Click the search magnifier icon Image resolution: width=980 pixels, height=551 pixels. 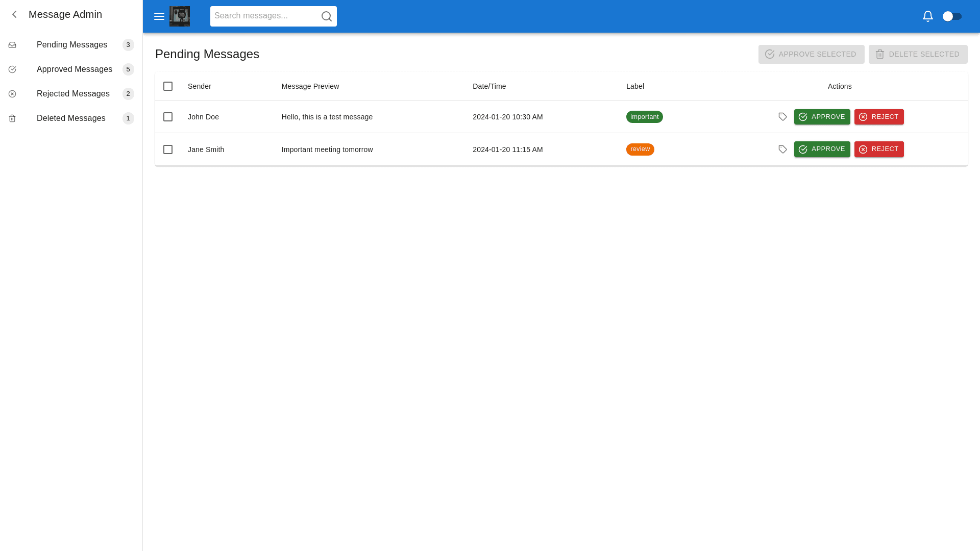coord(327,16)
